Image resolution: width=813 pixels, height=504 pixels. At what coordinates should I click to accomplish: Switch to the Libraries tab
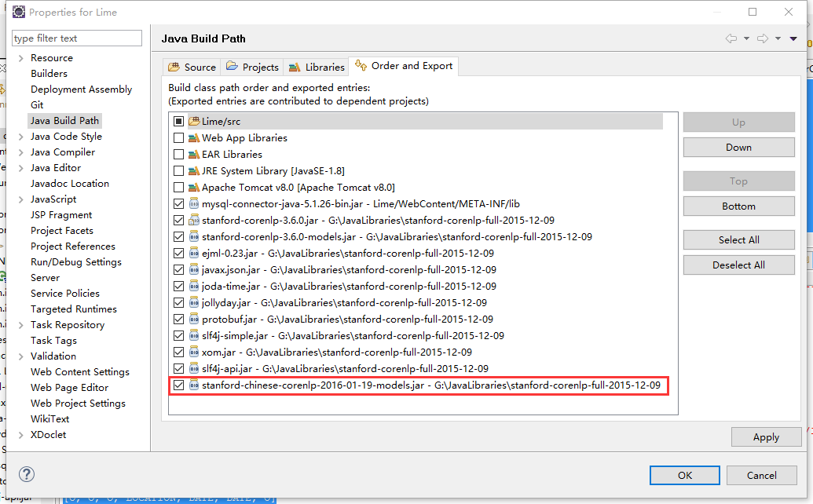pos(316,67)
